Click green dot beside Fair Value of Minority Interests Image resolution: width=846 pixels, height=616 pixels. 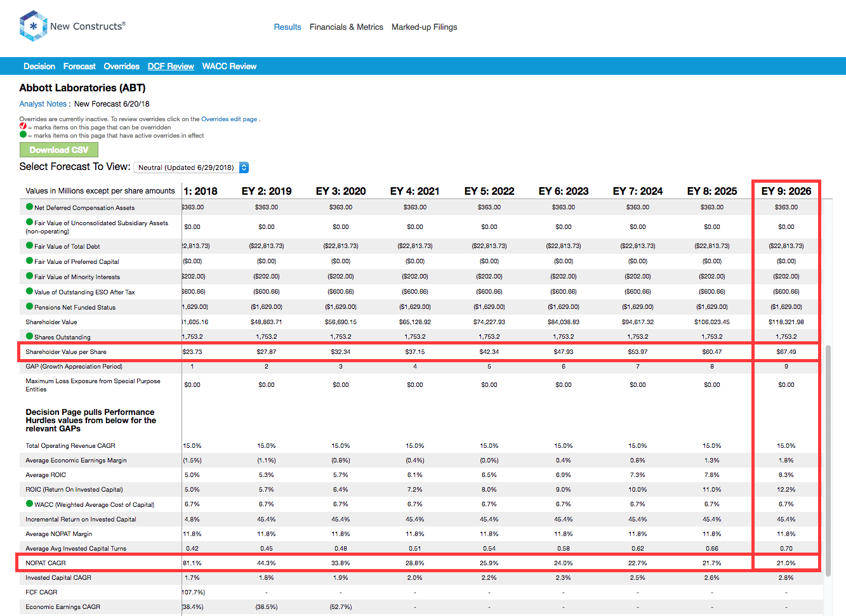[x=29, y=276]
